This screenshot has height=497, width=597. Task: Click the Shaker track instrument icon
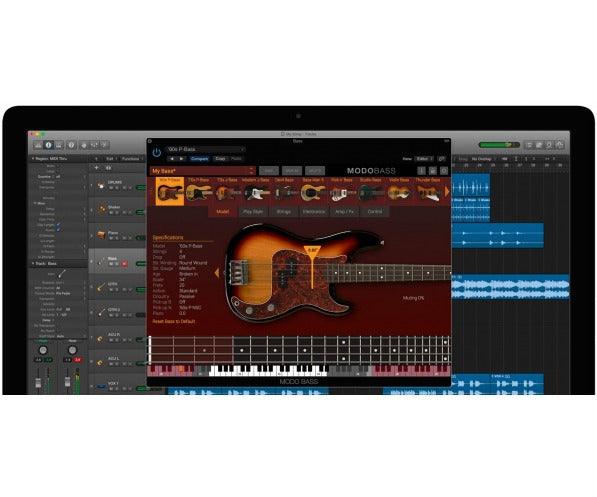tap(101, 209)
